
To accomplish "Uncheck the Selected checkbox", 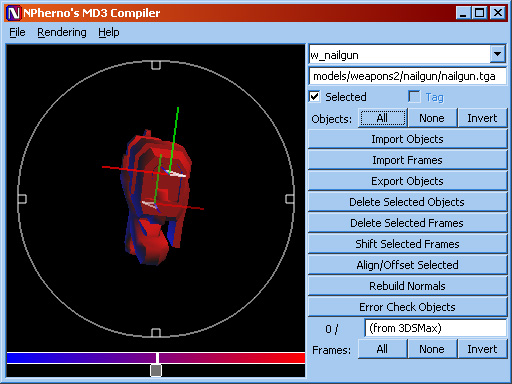I will click(314, 97).
